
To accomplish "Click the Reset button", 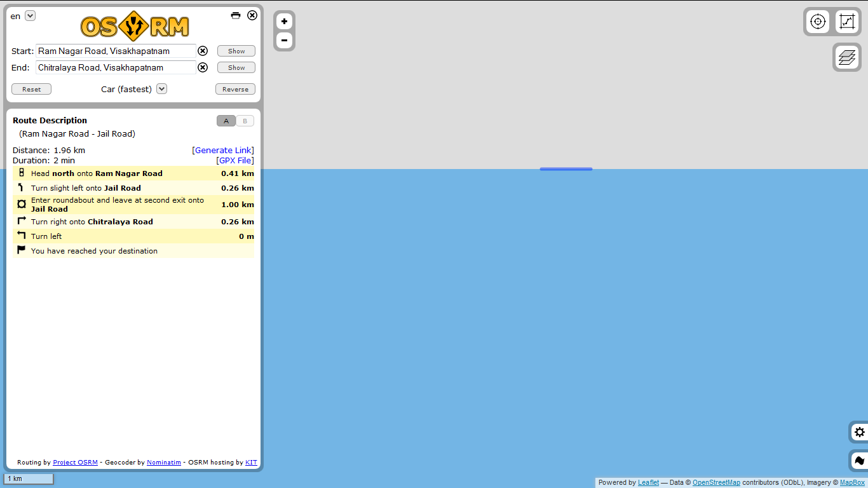I will 31,89.
